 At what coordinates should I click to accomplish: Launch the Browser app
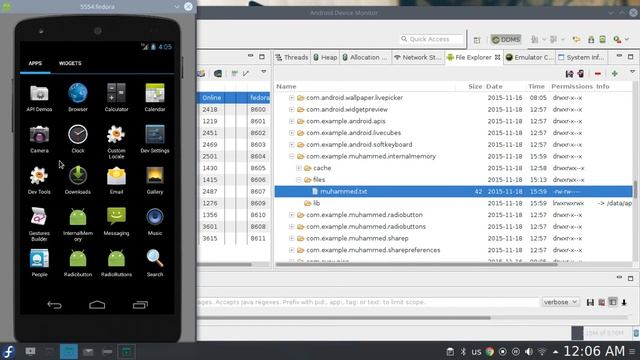[78, 97]
